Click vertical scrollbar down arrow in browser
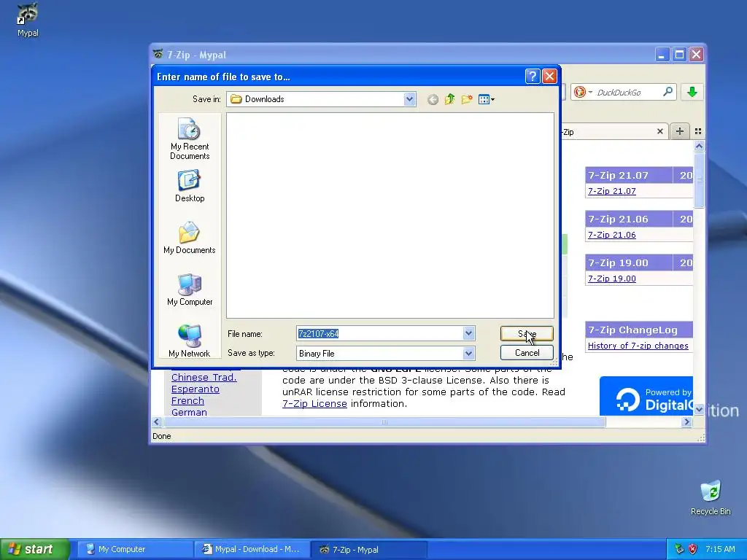 tap(699, 410)
